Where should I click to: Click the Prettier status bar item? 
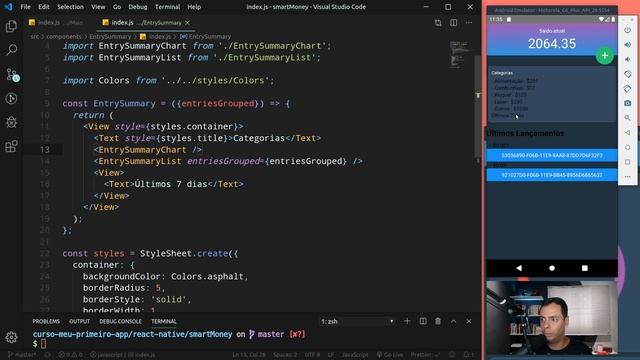point(425,355)
